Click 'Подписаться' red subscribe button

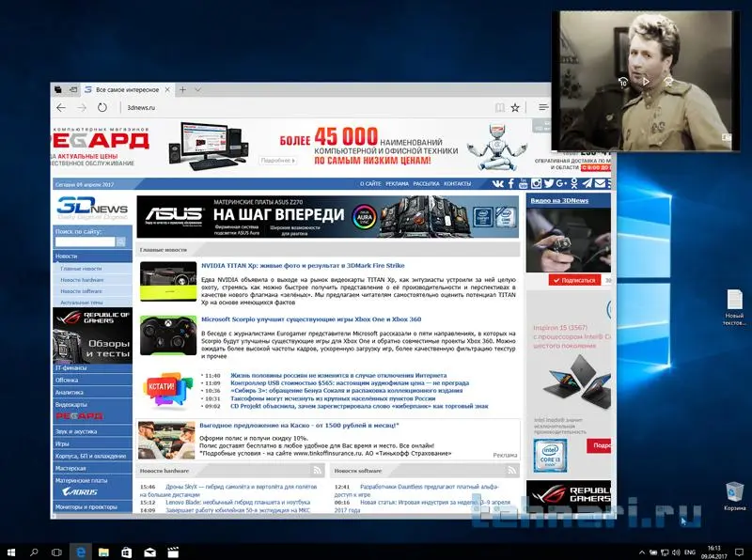pyautogui.click(x=574, y=281)
